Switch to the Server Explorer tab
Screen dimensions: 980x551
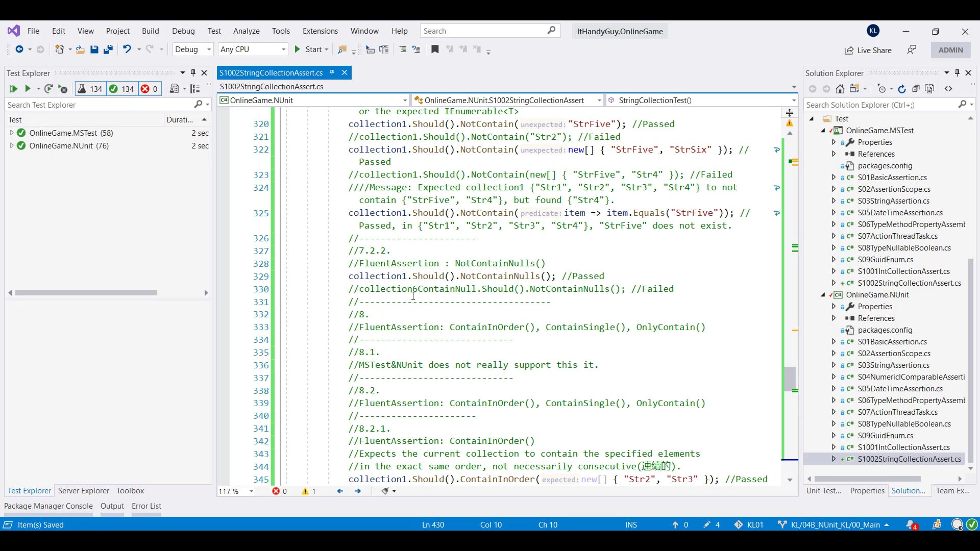click(83, 491)
